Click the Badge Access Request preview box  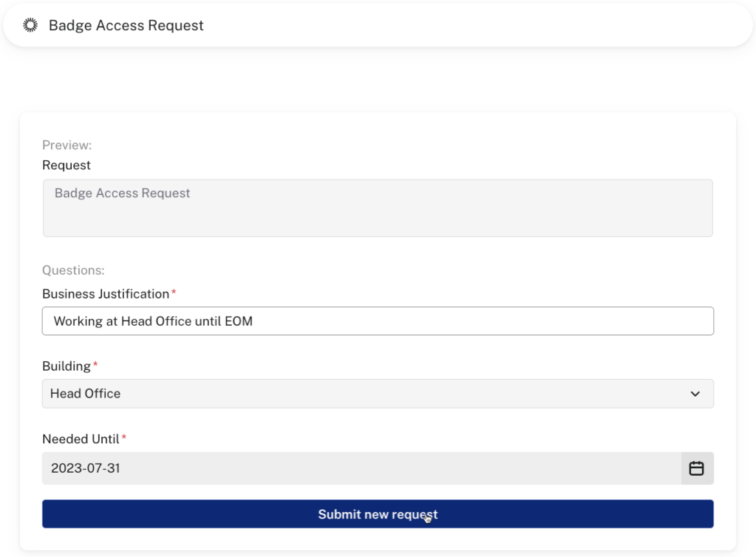[x=378, y=208]
